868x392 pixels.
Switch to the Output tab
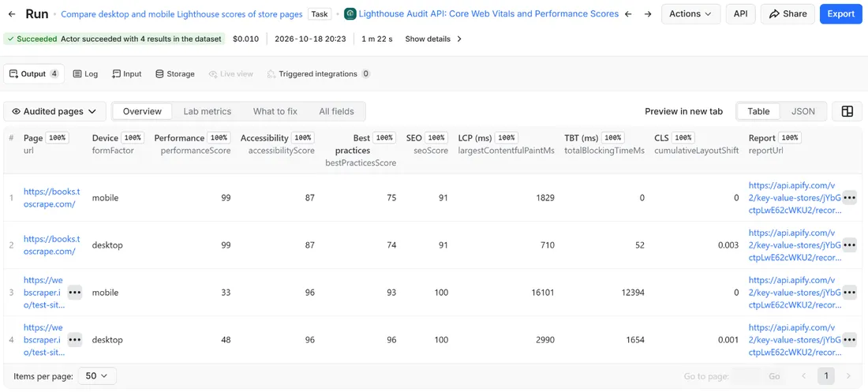(x=34, y=73)
